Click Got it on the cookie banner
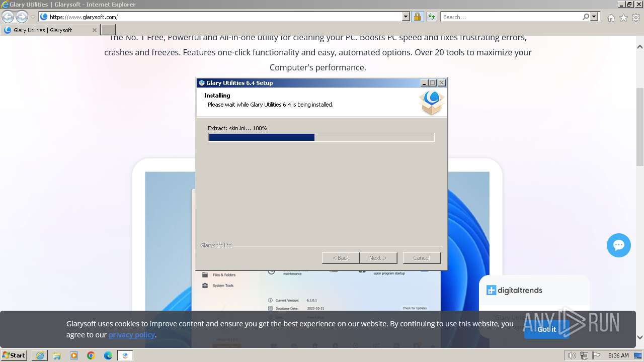644x362 pixels. (x=547, y=329)
